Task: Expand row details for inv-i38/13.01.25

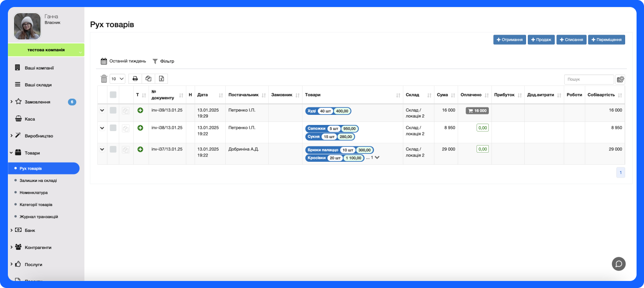Action: click(102, 128)
